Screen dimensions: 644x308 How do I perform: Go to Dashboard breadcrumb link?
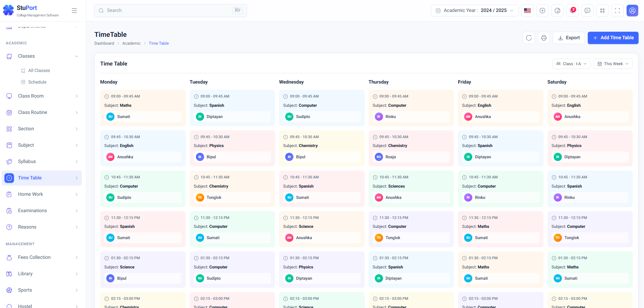pyautogui.click(x=104, y=43)
